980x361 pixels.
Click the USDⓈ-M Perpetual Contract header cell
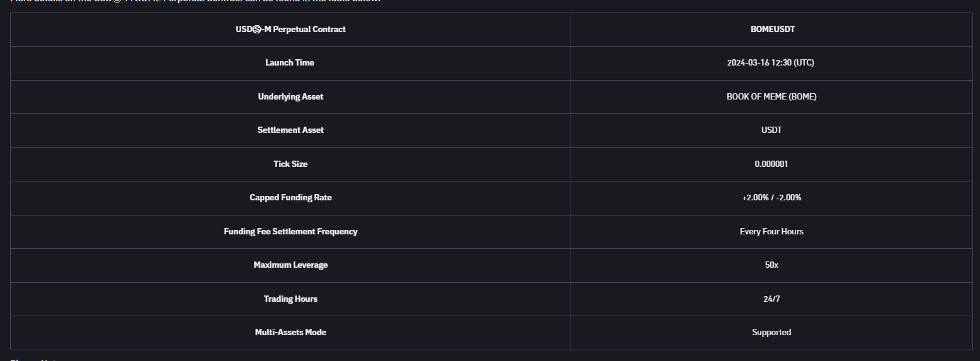pyautogui.click(x=290, y=29)
